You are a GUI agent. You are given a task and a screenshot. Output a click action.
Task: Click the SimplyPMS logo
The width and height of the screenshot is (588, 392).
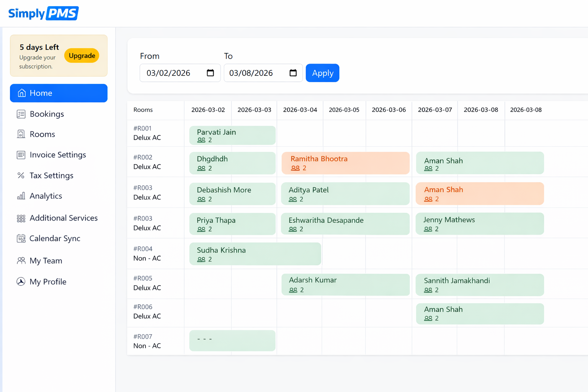click(43, 13)
